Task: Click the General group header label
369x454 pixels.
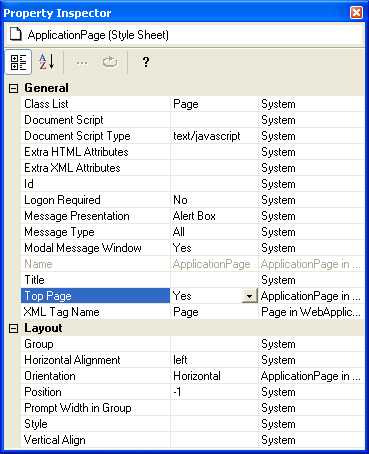Action: 46,88
